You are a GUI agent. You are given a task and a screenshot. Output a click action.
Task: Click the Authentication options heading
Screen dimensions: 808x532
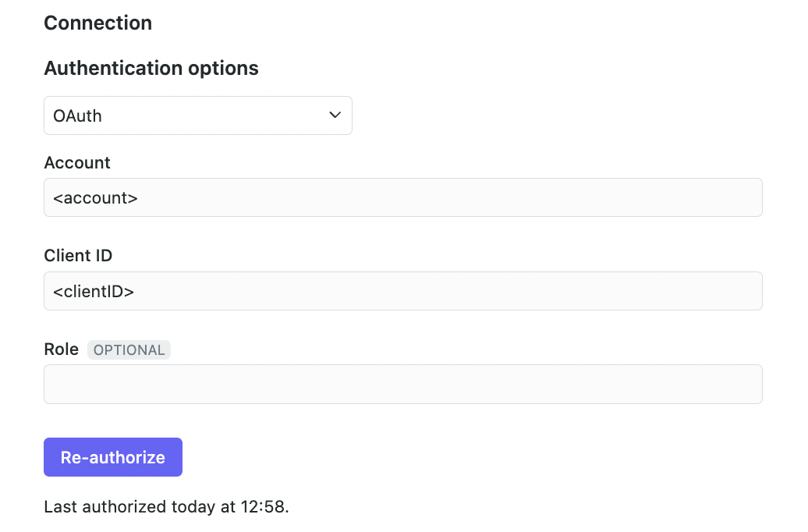click(x=151, y=69)
